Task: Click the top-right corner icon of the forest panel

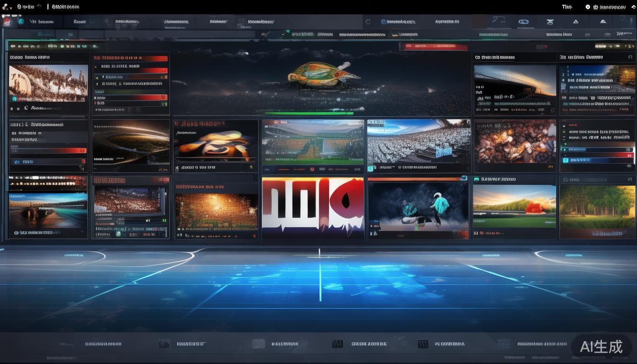Action: point(630,180)
